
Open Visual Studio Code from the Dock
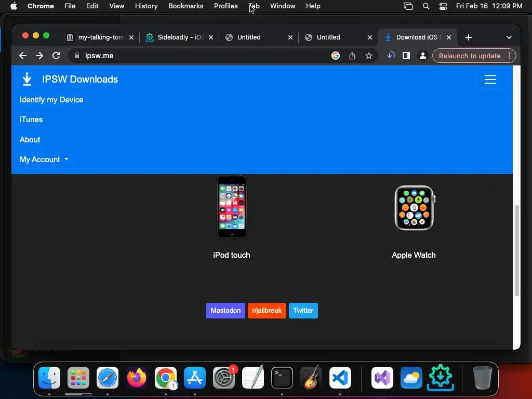tap(340, 377)
